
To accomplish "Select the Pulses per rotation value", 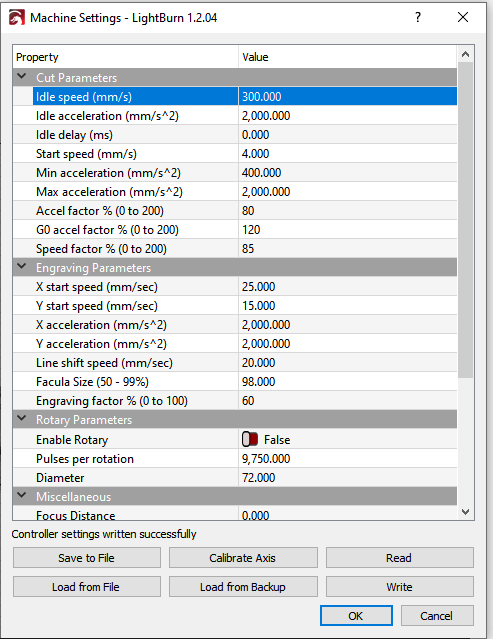I will [x=348, y=459].
